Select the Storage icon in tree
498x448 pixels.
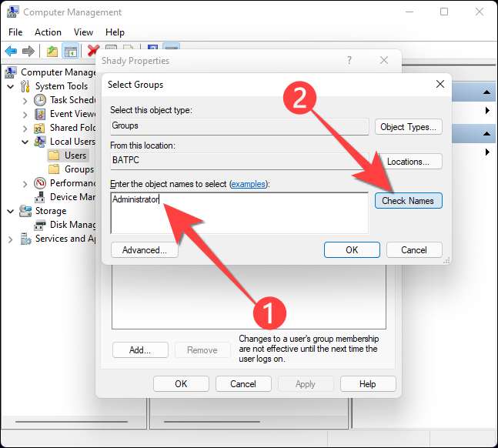[25, 211]
